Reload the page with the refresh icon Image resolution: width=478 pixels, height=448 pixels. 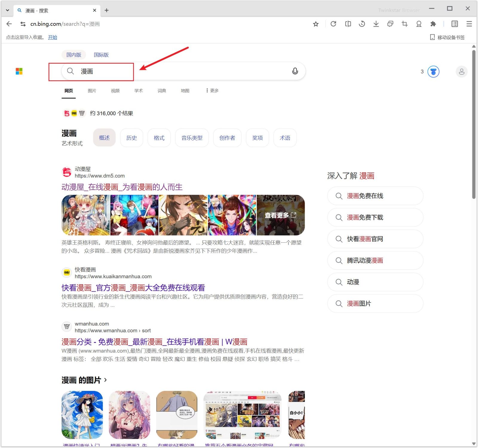(333, 24)
